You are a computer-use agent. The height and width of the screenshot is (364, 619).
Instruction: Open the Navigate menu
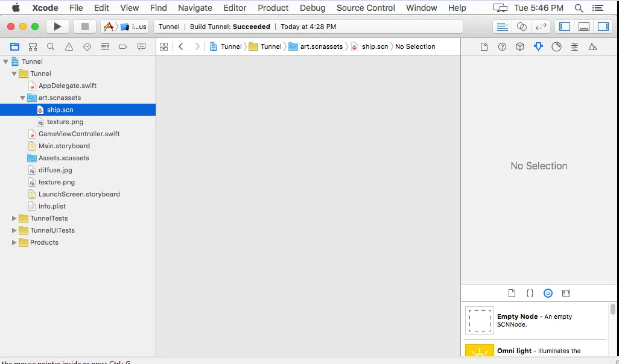tap(195, 8)
